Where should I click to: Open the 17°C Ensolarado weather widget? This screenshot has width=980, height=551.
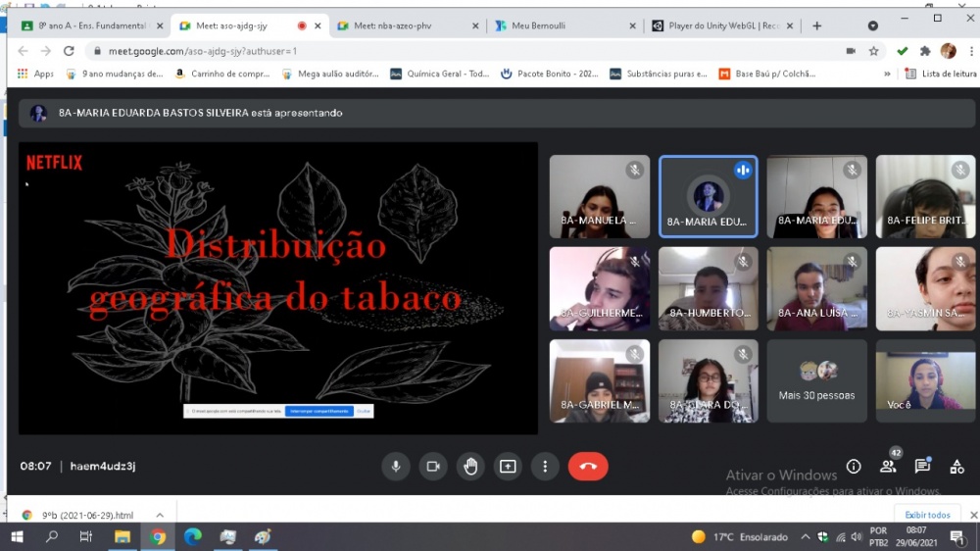[740, 537]
